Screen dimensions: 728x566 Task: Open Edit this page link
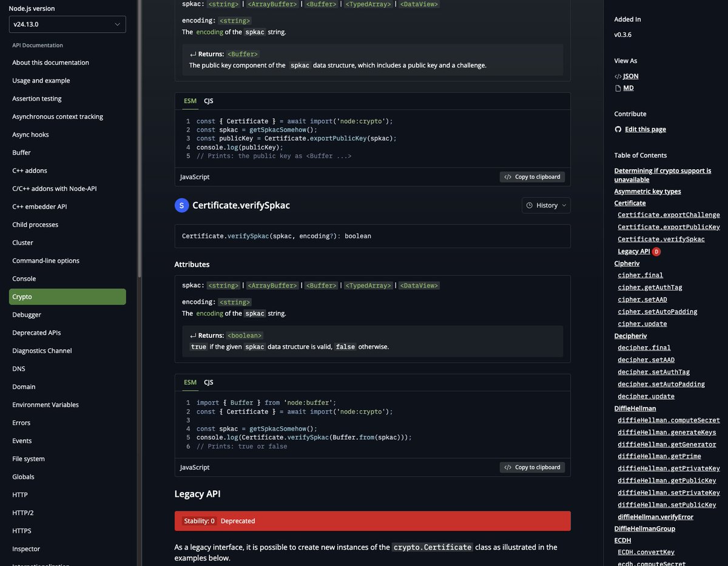[645, 129]
